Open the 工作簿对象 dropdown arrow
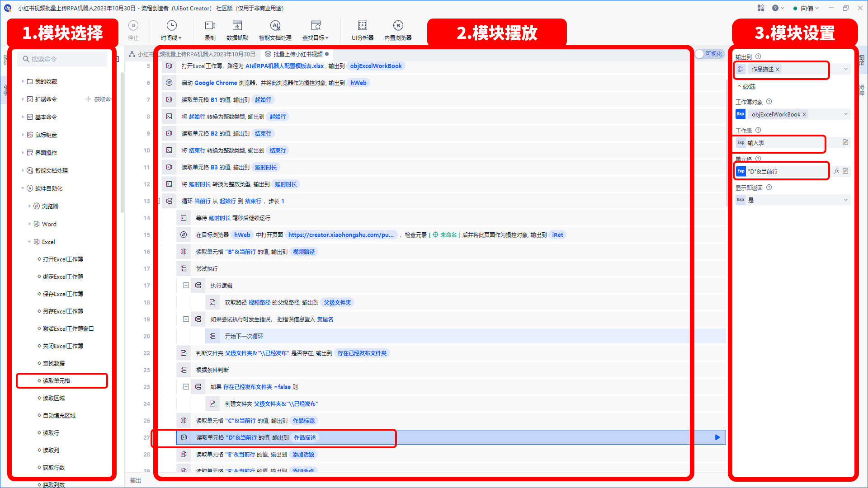This screenshot has height=488, width=868. coord(846,114)
